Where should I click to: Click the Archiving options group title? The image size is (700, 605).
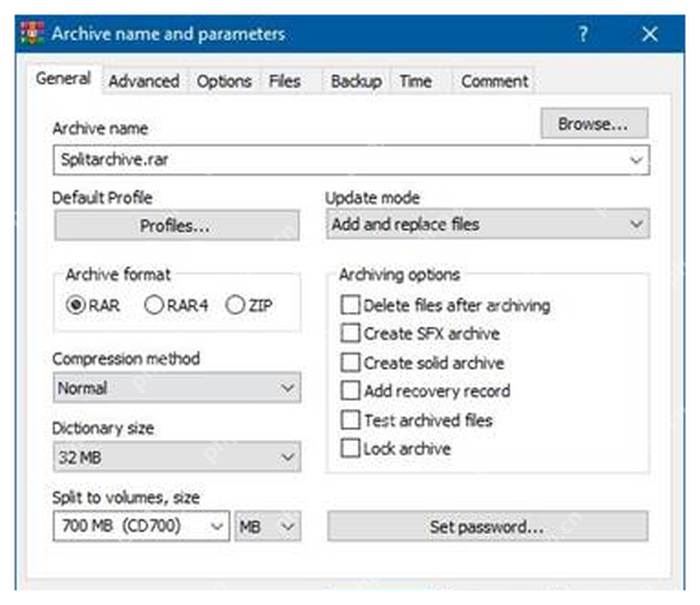click(x=399, y=274)
